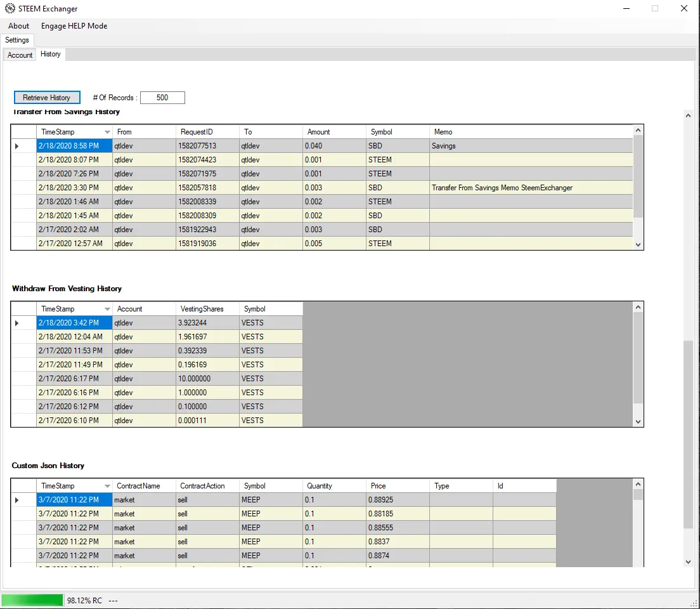
Task: Select the 2/18/2020 8:07 PM timestamp cell
Action: coord(74,160)
